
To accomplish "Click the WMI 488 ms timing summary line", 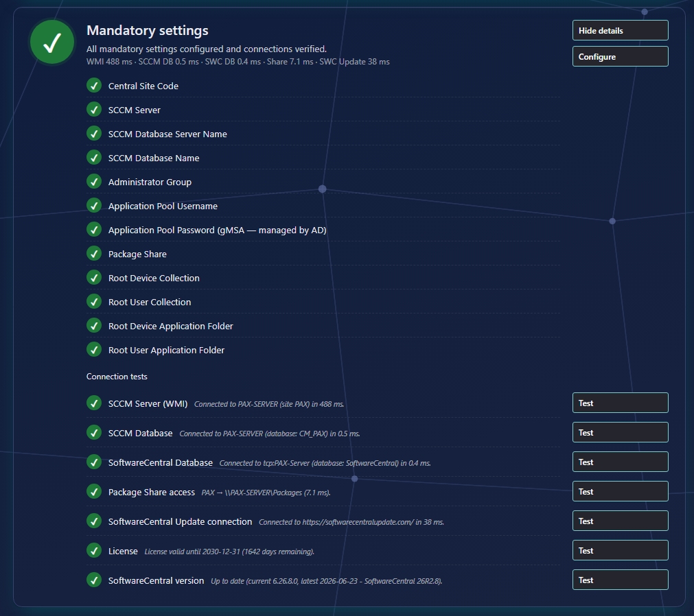I will (238, 62).
